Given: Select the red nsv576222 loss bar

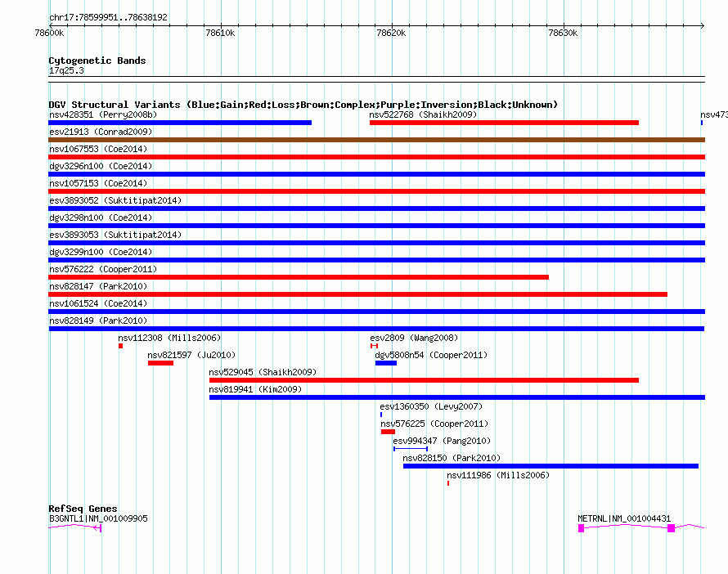Looking at the screenshot, I should [299, 277].
